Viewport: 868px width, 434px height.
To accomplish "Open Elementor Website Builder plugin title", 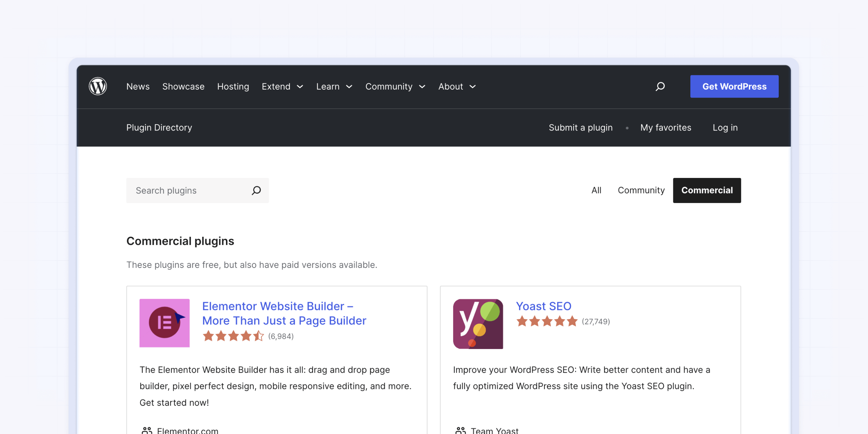I will (x=284, y=313).
